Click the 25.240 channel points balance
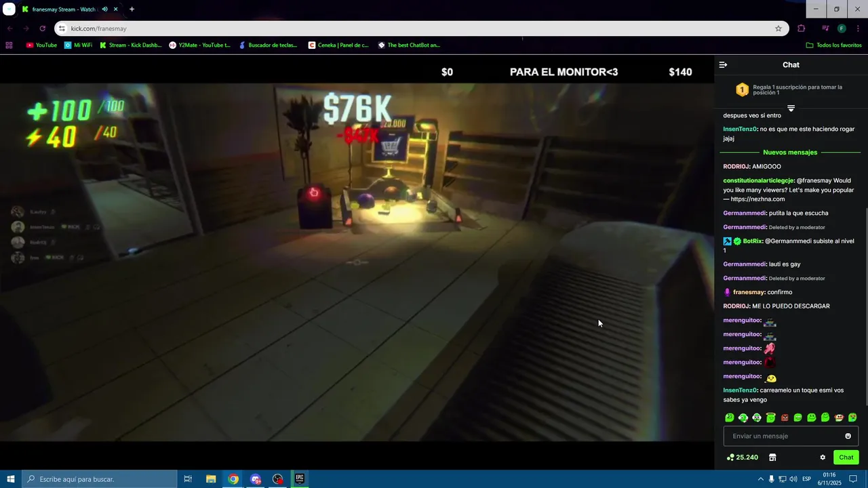Screen dimensions: 868x488 click(x=742, y=457)
